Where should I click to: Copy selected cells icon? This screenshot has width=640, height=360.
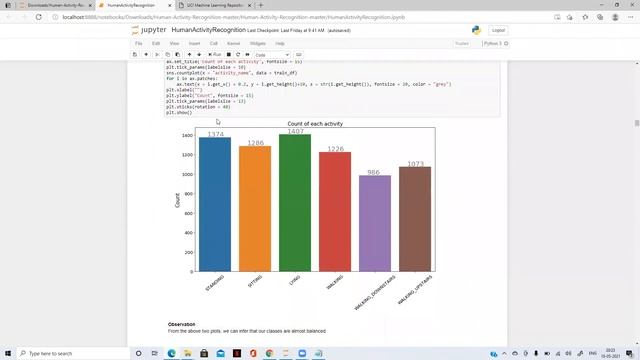(167, 55)
